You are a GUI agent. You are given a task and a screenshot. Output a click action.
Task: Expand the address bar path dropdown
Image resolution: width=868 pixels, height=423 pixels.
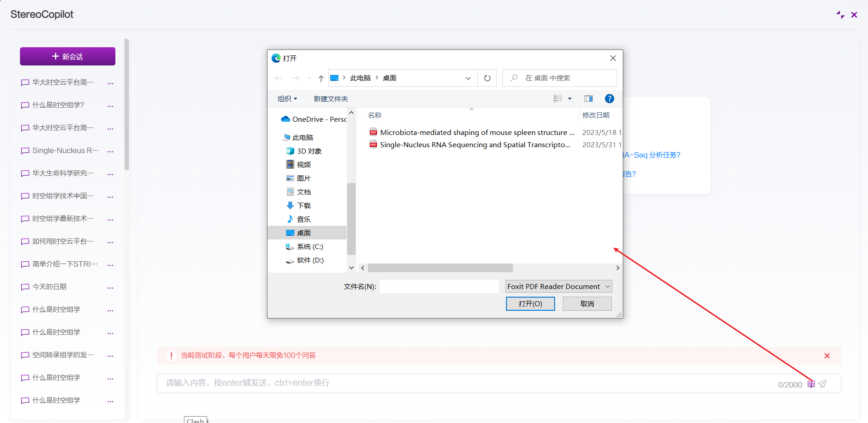point(468,78)
